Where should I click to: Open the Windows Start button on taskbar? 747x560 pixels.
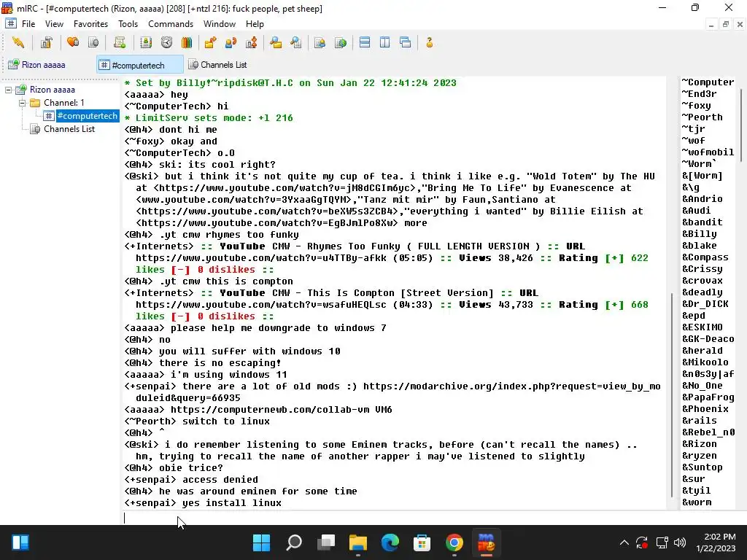(x=262, y=542)
